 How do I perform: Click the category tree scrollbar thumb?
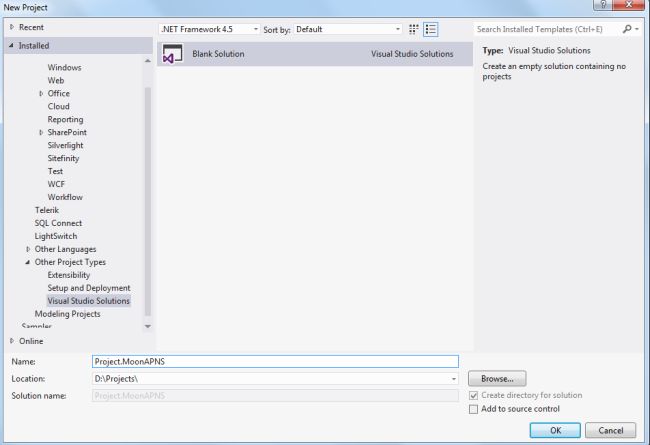[x=148, y=202]
